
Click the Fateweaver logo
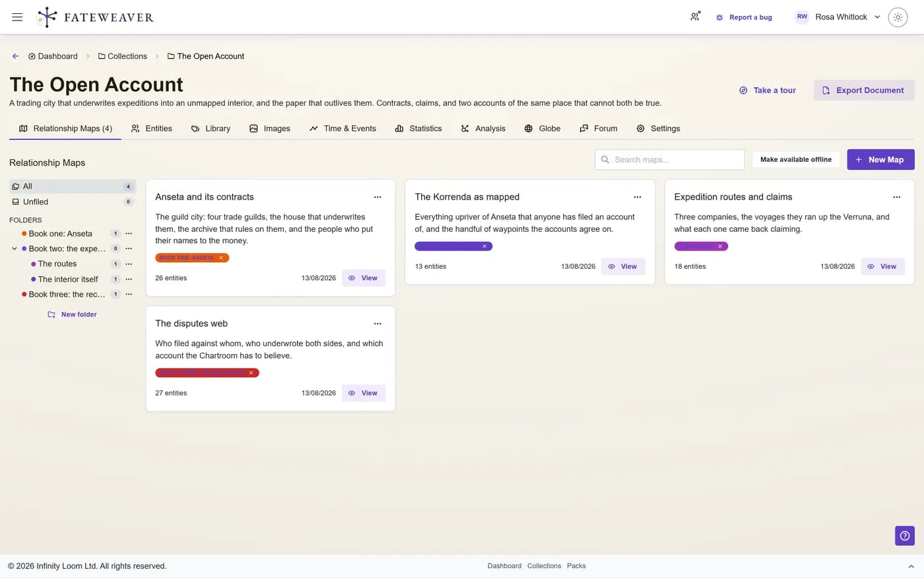[x=95, y=17]
